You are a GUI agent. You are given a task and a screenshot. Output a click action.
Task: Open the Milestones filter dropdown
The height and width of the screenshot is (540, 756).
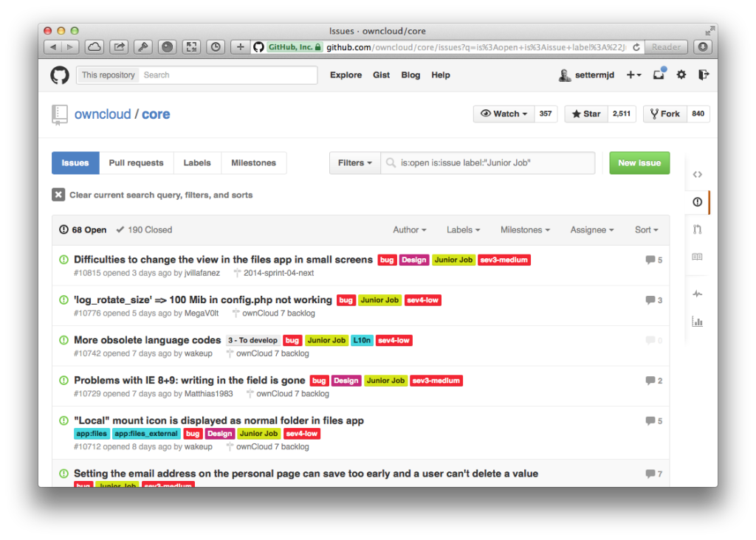(x=525, y=229)
